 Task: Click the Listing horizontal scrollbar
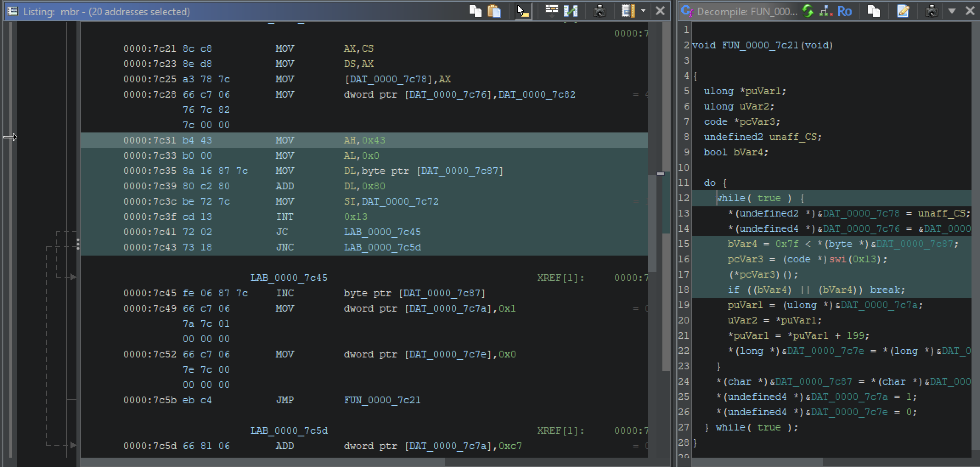263,462
